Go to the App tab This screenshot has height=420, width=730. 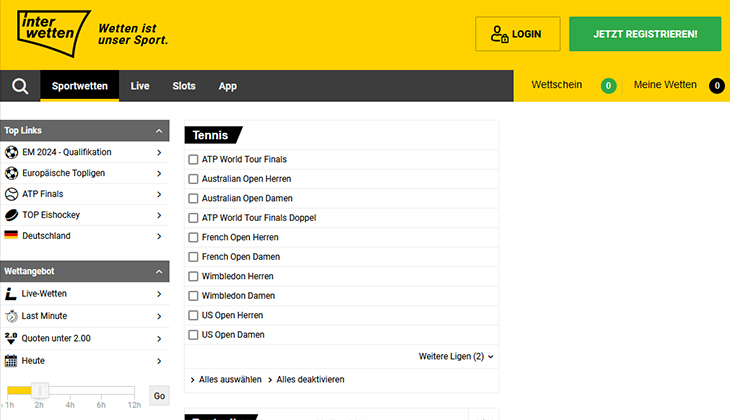tap(228, 86)
